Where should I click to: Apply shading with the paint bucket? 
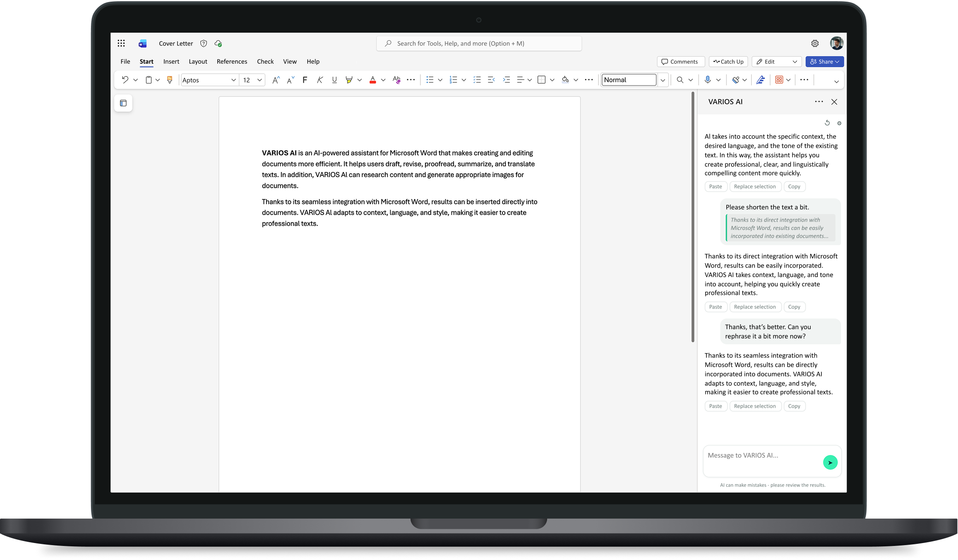click(x=565, y=80)
